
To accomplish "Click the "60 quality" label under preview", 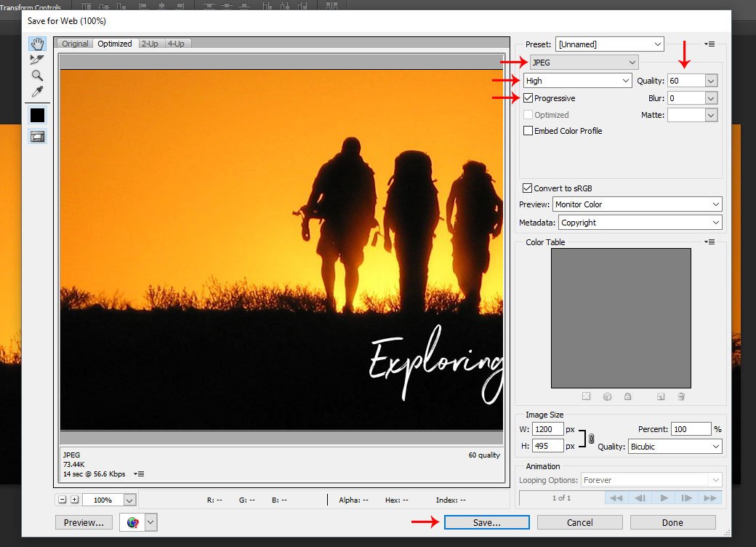I will coord(484,455).
